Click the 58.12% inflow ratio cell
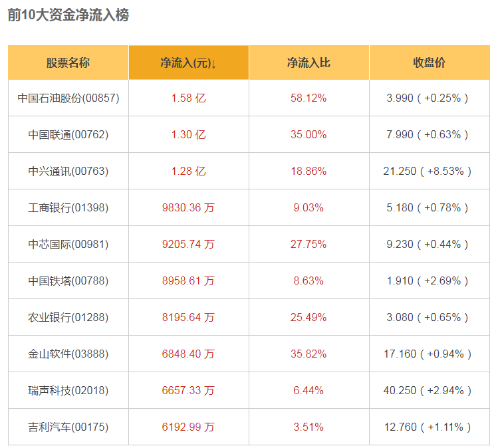 pos(309,98)
